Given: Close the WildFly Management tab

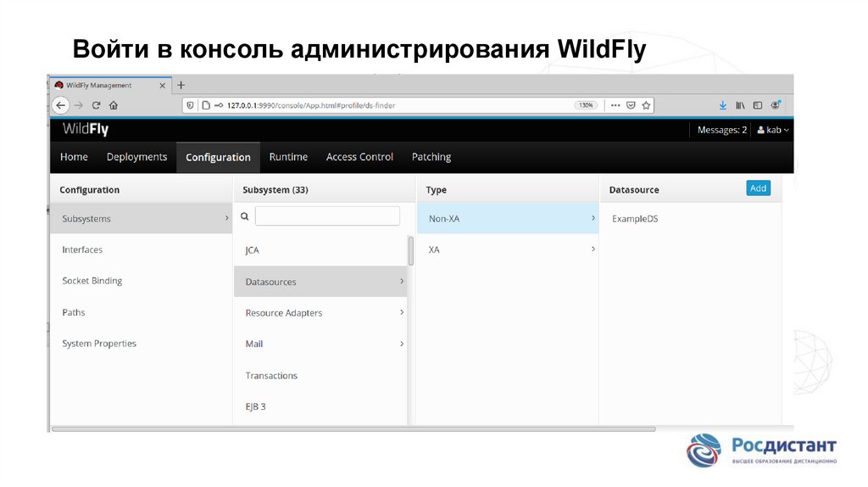Looking at the screenshot, I should [162, 86].
